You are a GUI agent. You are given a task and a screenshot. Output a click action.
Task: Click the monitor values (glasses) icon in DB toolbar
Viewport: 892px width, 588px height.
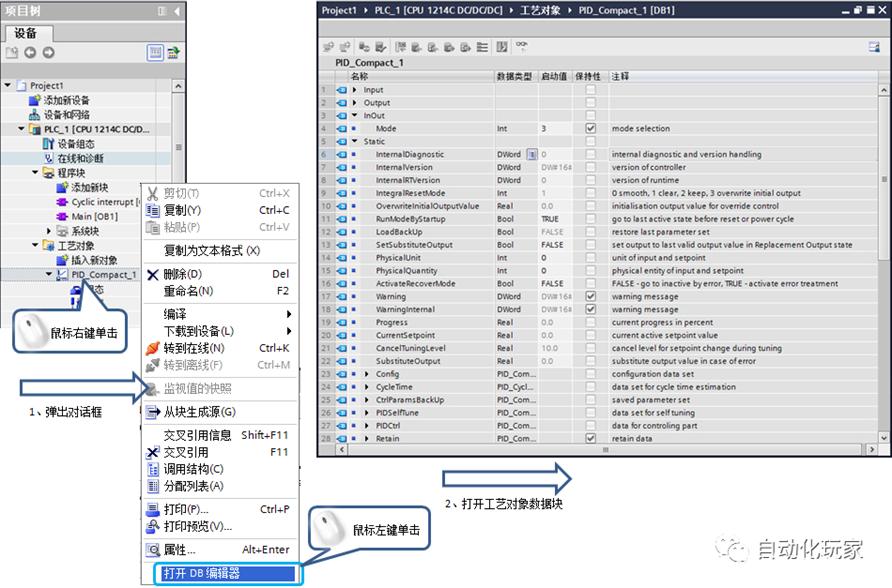click(x=521, y=47)
